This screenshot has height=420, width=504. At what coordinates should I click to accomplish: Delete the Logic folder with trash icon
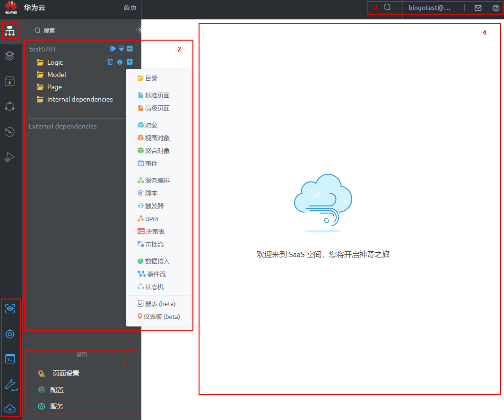[x=110, y=62]
